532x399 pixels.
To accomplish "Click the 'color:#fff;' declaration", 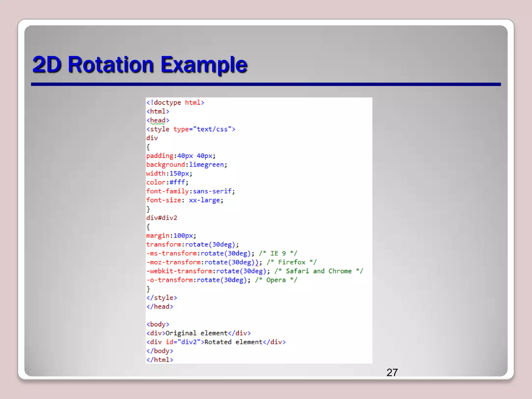I will 167,182.
